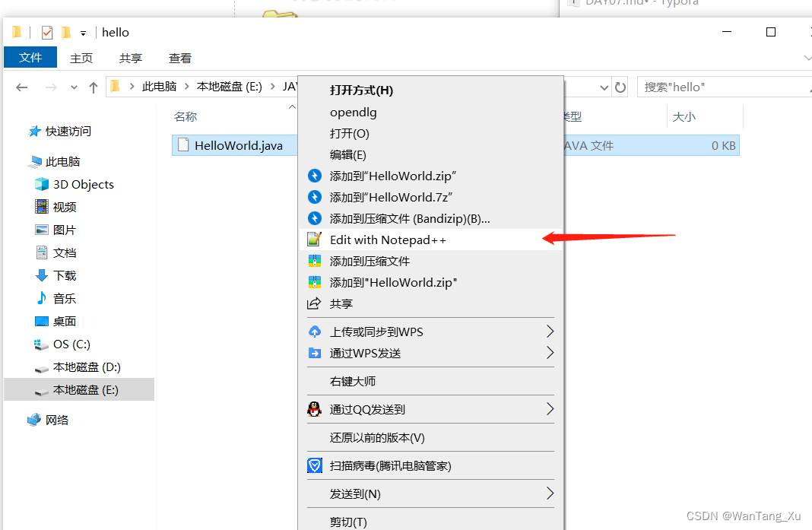Click the HelloWorld.java file icon
812x530 pixels.
pyautogui.click(x=182, y=145)
